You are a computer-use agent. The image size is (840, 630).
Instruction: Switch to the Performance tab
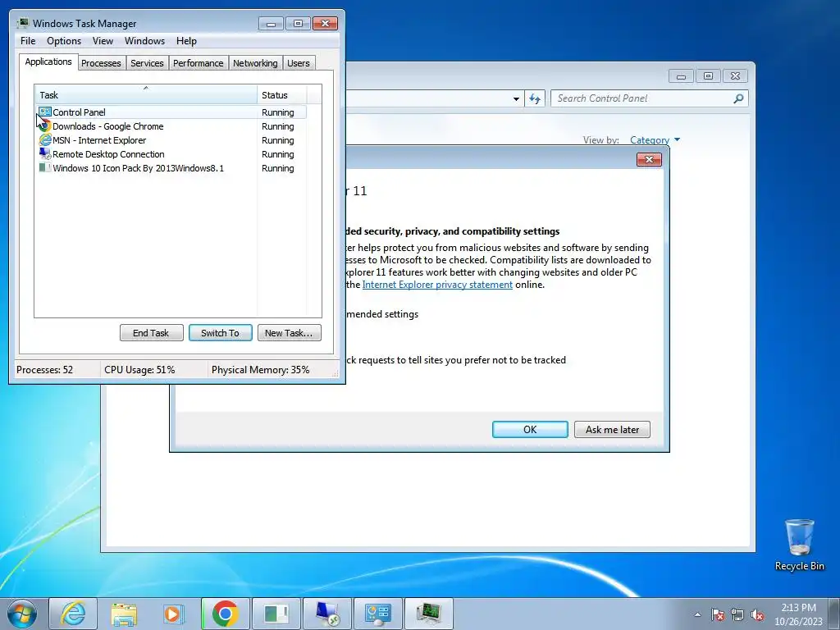(x=198, y=63)
